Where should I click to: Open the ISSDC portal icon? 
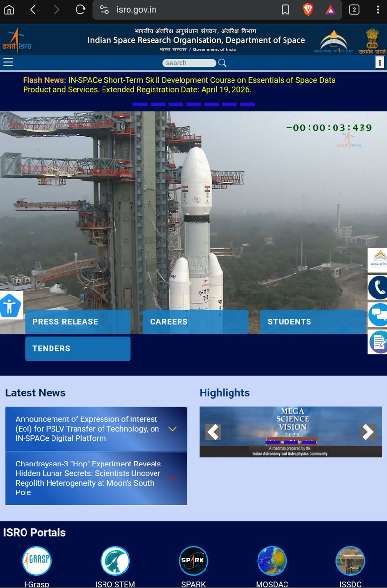350,561
